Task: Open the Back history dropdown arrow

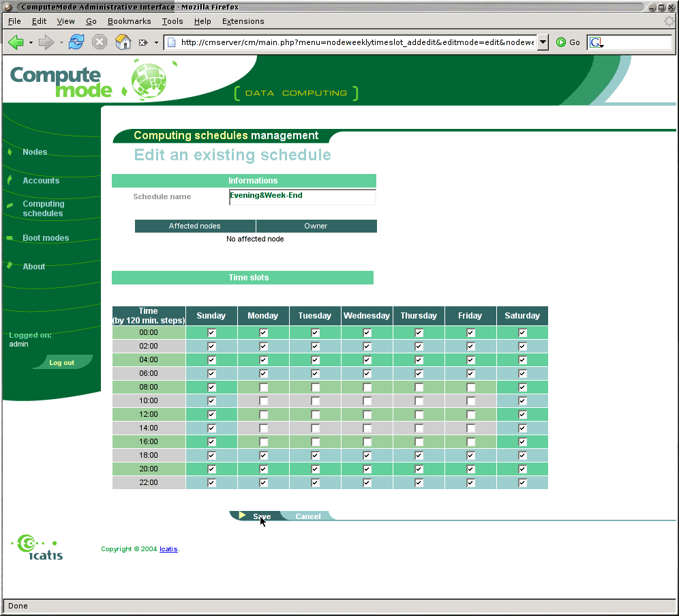Action: pos(31,42)
